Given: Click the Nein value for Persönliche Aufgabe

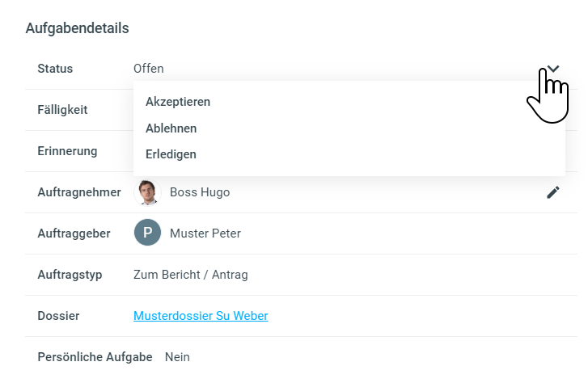Looking at the screenshot, I should point(177,357).
